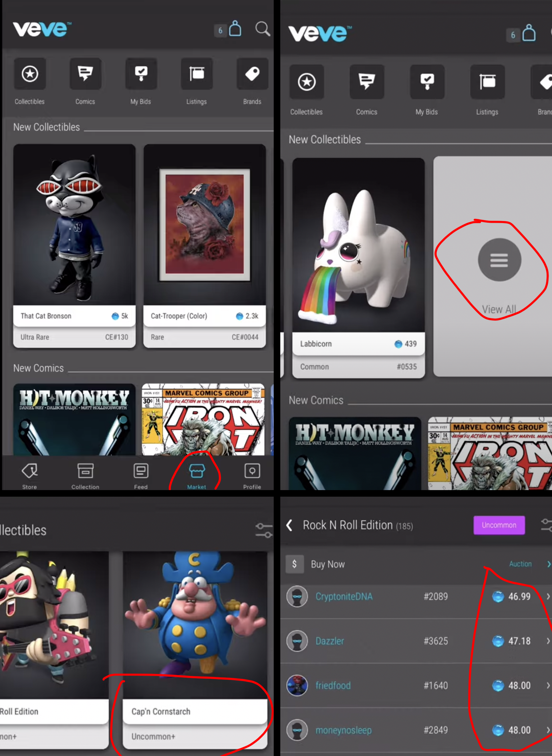The height and width of the screenshot is (756, 552).
Task: Go back using the chevron beside Rock N Roll Edition
Action: [289, 525]
